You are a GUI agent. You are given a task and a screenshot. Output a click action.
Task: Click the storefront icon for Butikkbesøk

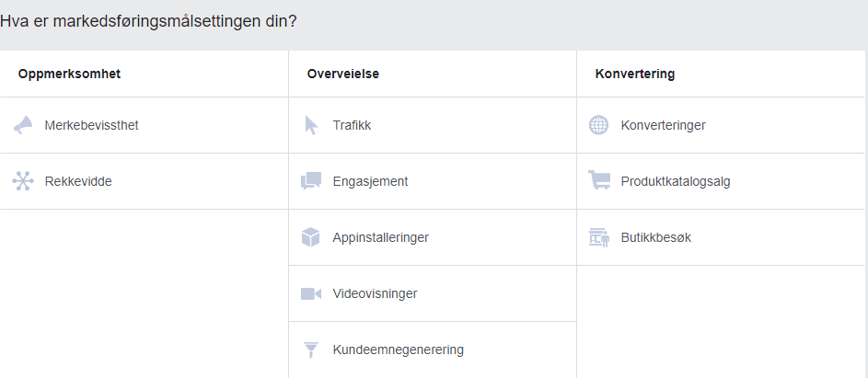click(599, 237)
